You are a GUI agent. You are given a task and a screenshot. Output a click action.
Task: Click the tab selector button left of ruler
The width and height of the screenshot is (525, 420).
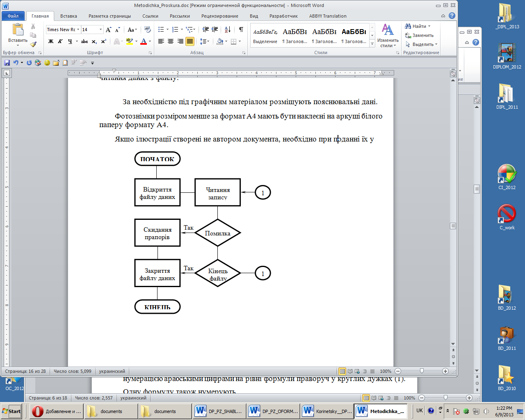click(x=7, y=73)
